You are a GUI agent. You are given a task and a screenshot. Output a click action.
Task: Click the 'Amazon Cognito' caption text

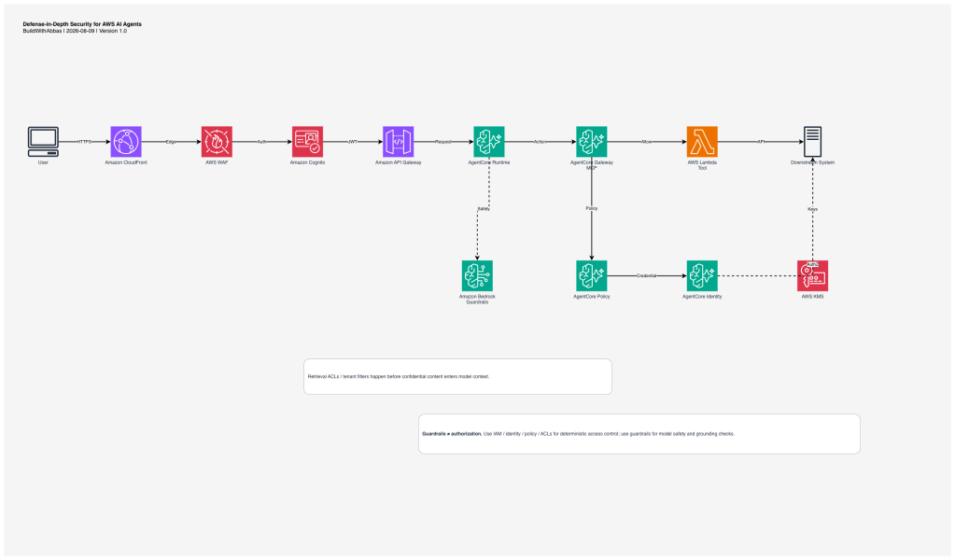point(307,162)
